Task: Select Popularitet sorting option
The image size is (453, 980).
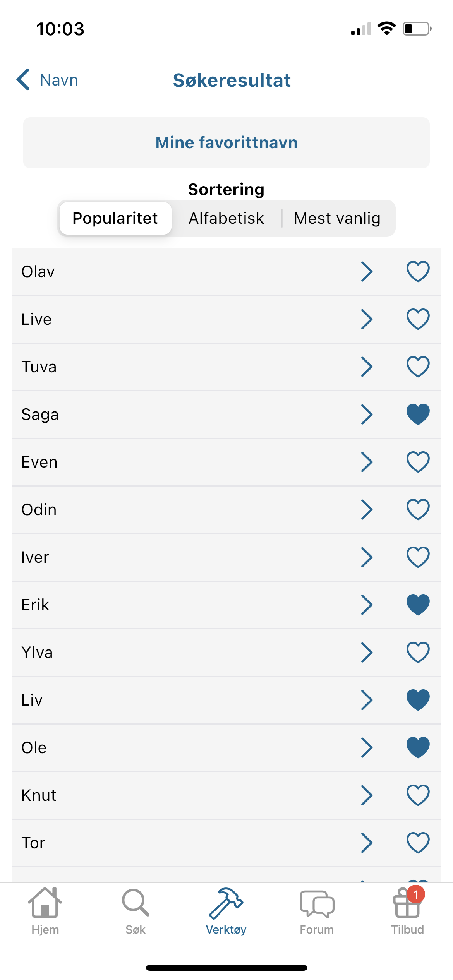Action: click(115, 218)
